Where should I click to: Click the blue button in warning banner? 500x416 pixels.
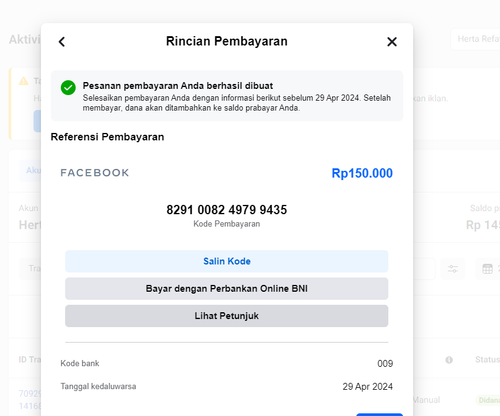(37, 121)
